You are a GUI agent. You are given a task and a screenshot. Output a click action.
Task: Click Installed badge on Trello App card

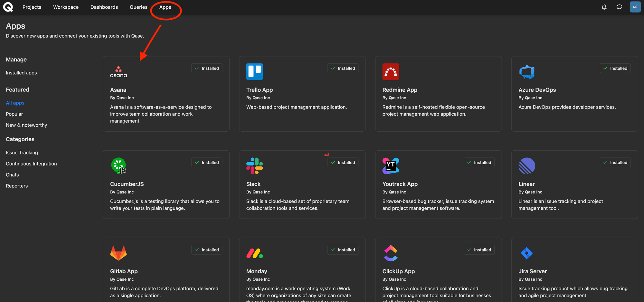(343, 68)
